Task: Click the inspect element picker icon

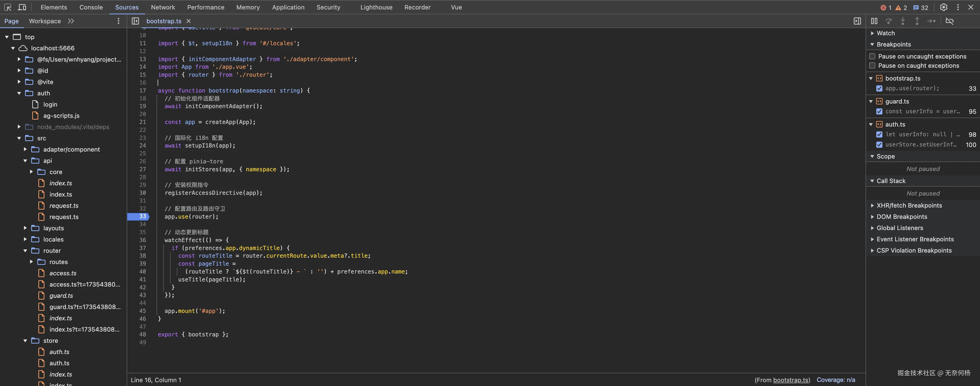Action: point(8,7)
